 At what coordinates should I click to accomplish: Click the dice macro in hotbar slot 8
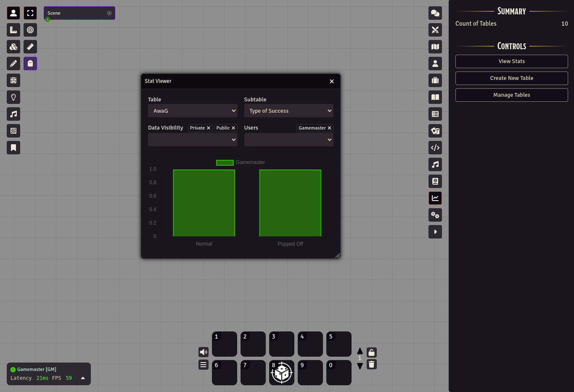pyautogui.click(x=282, y=373)
